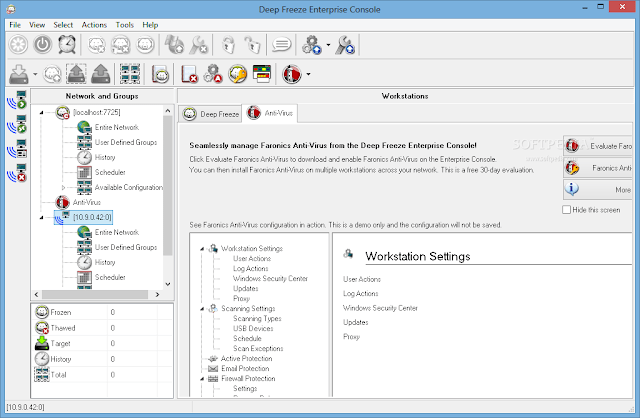This screenshot has height=418, width=640.
Task: Click the plain drive upload arrow icon
Action: 100,74
